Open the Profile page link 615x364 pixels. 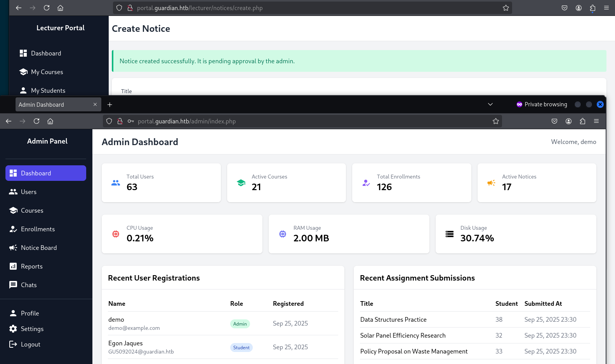30,313
